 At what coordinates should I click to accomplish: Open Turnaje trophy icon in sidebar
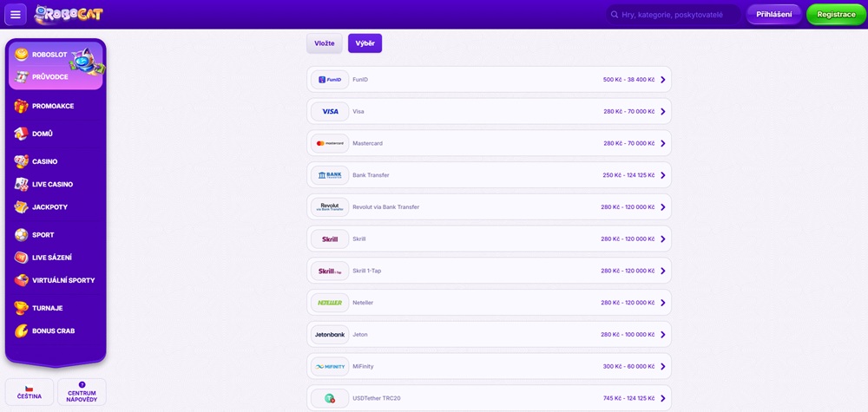coord(21,308)
